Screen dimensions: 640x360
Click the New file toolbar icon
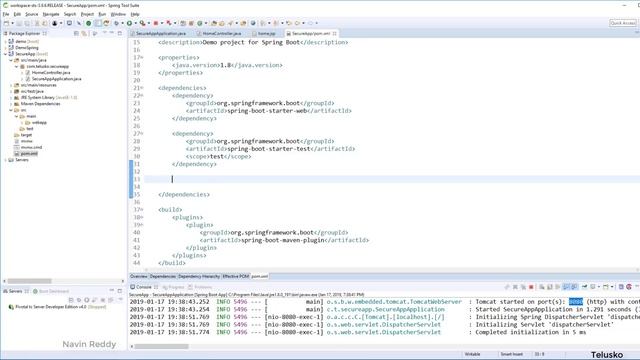[7, 23]
